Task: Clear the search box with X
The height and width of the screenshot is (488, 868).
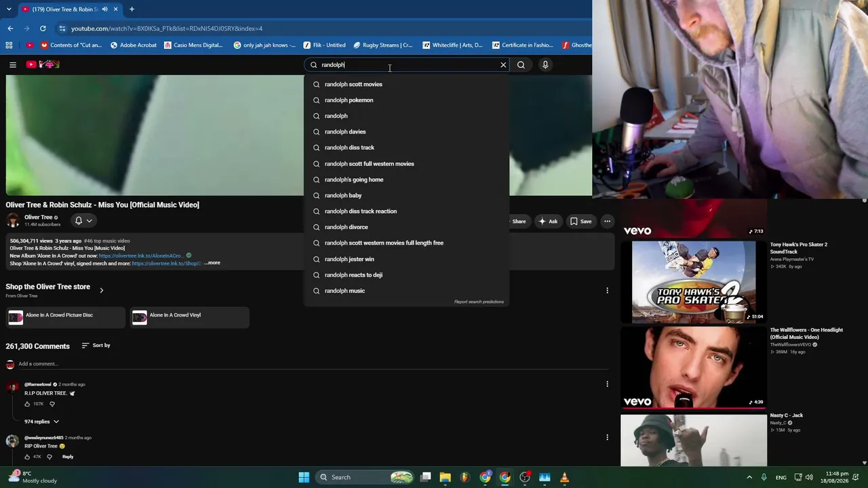Action: (x=503, y=65)
